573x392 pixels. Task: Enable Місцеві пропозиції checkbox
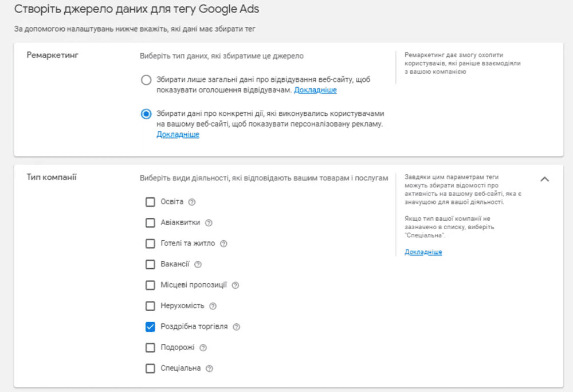150,285
